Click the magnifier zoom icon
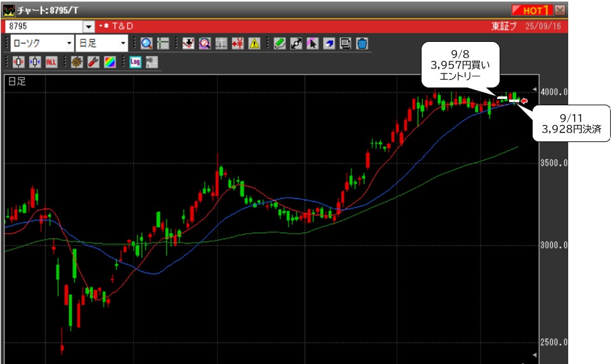The width and height of the screenshot is (612, 364). 147,43
